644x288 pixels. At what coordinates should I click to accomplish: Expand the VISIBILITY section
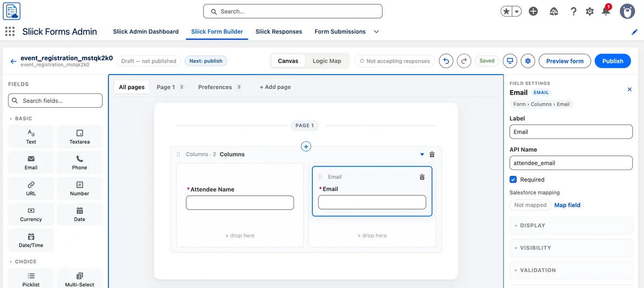pyautogui.click(x=571, y=248)
